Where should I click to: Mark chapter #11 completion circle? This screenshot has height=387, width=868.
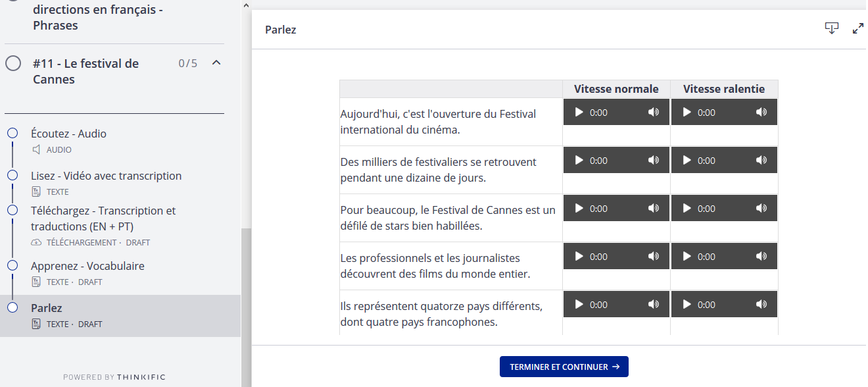point(13,64)
